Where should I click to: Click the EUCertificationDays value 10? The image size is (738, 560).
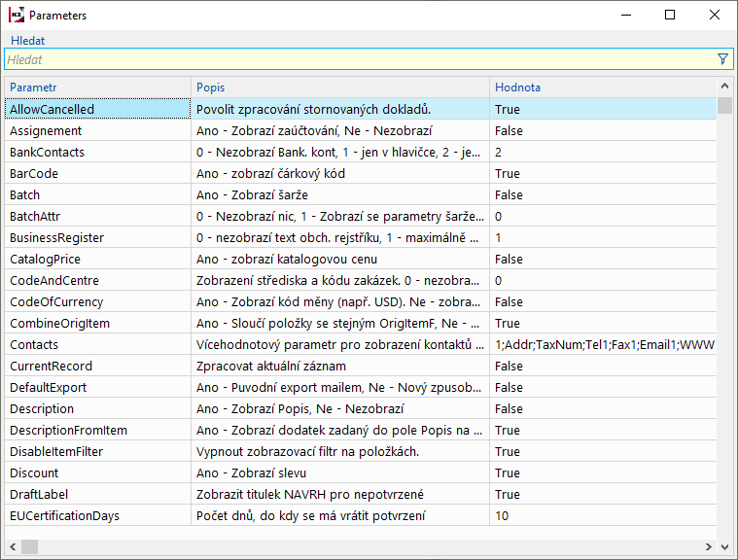(502, 516)
